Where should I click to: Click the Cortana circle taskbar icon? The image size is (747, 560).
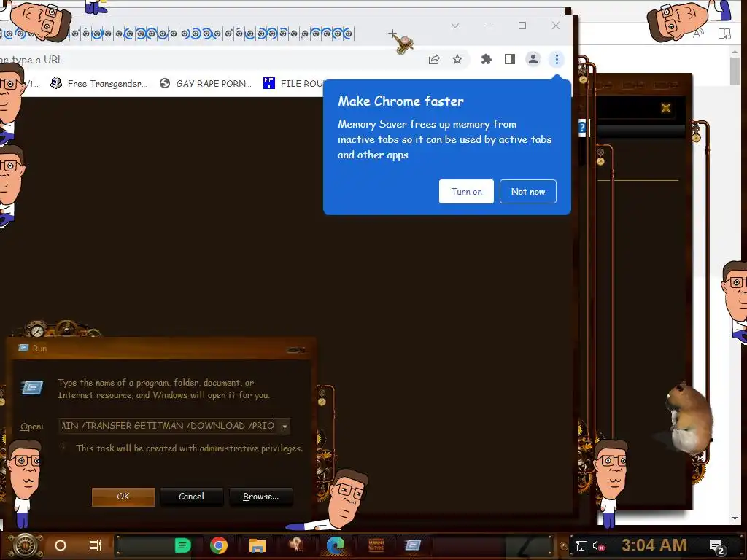coord(61,545)
